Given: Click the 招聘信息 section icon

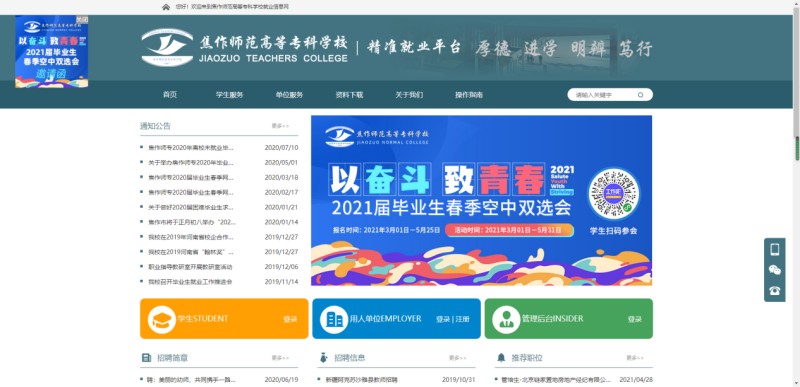Looking at the screenshot, I should tap(323, 358).
